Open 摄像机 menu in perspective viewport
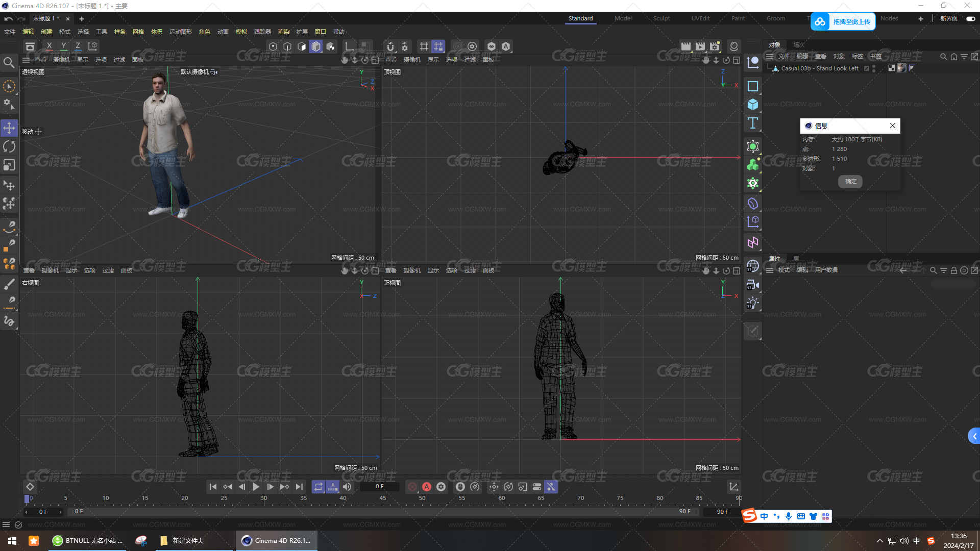The image size is (980, 551). [x=61, y=60]
